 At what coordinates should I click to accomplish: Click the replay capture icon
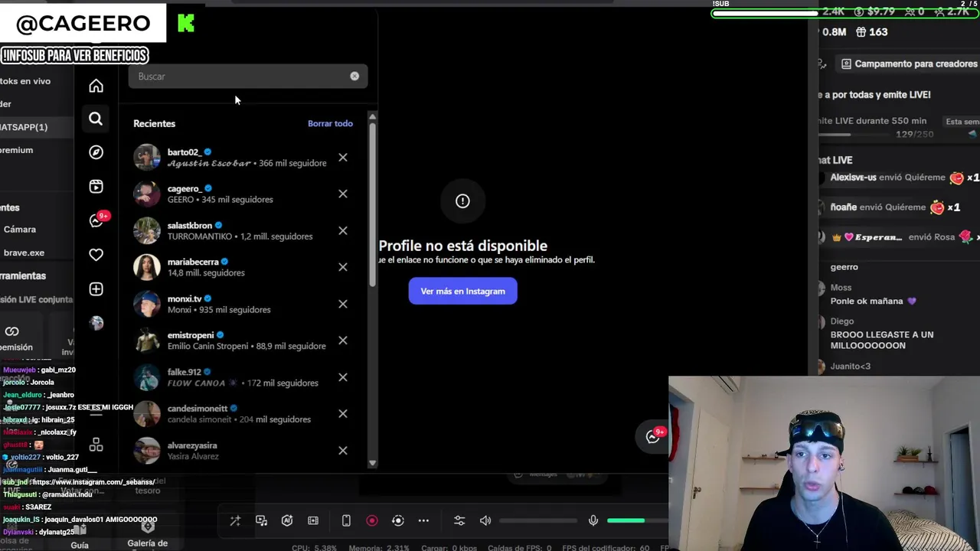click(398, 520)
